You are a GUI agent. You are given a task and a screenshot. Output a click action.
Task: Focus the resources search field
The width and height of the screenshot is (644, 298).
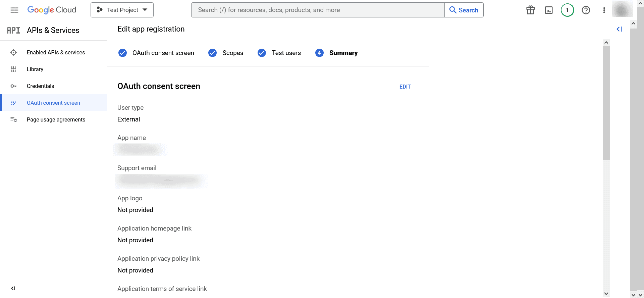318,10
